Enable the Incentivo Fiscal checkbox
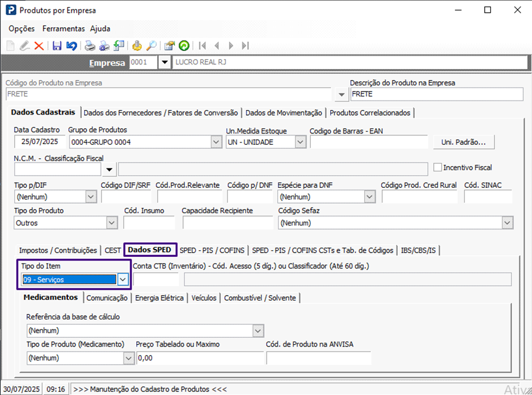This screenshot has width=532, height=395. (437, 167)
